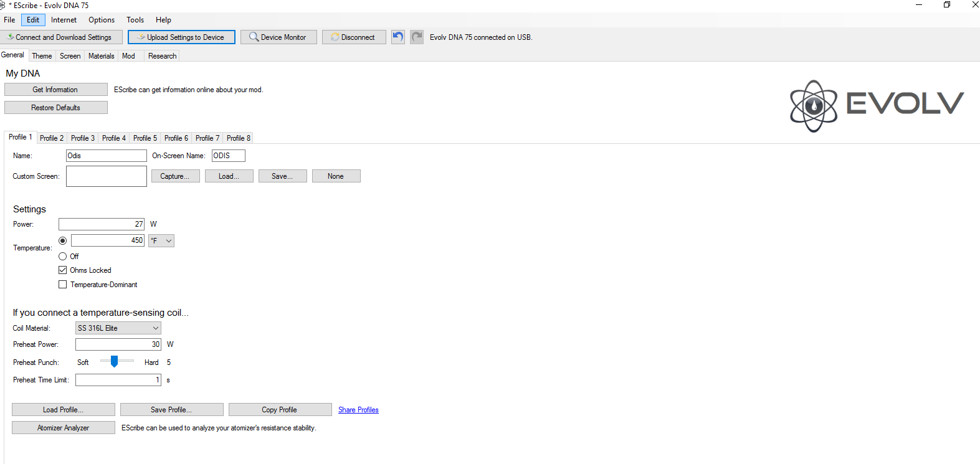
Task: Uncheck the Ohms Locked checkbox
Action: click(63, 270)
